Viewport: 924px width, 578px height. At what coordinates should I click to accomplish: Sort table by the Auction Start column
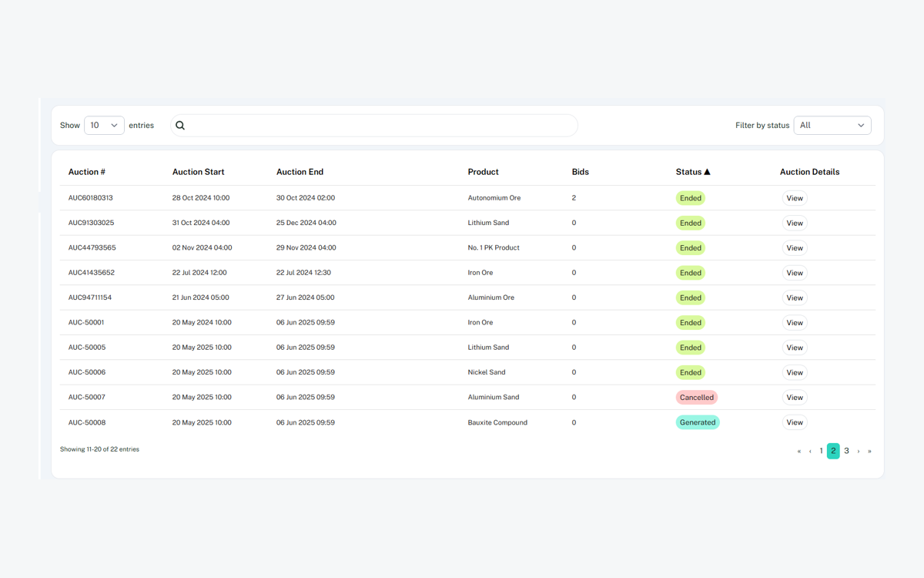click(198, 171)
